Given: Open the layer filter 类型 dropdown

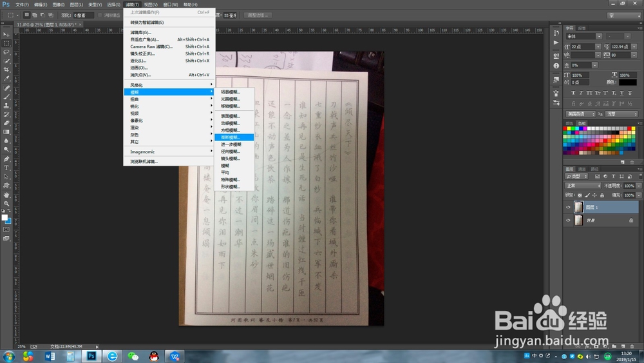Looking at the screenshot, I should pos(576,177).
